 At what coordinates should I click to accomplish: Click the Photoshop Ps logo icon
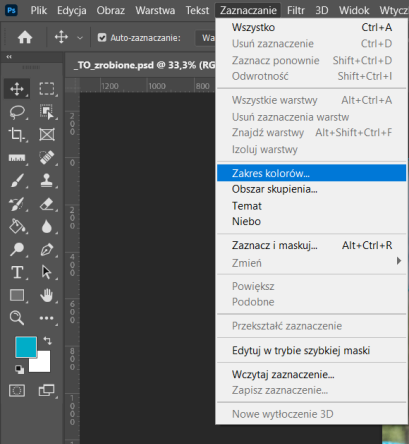pos(11,11)
